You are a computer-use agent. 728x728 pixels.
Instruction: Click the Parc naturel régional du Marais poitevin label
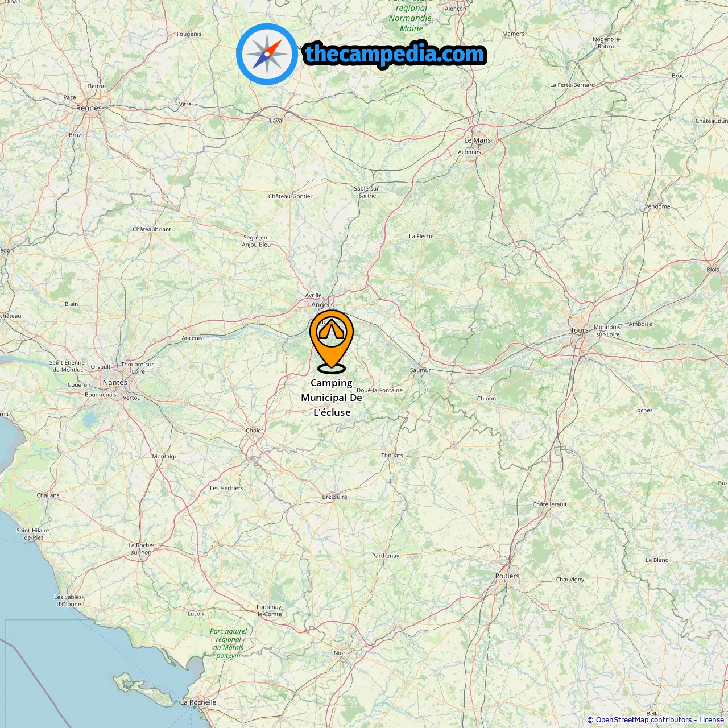228,643
